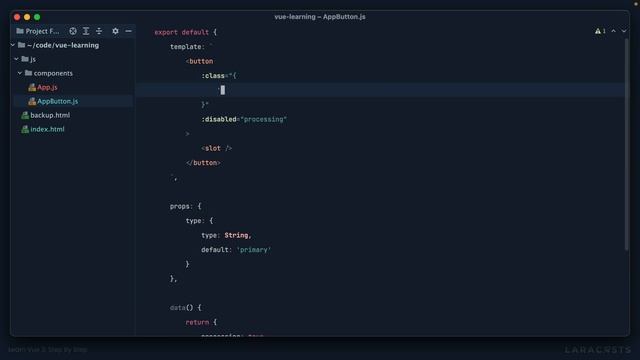Click the collapse all icon in Project panel

99,31
